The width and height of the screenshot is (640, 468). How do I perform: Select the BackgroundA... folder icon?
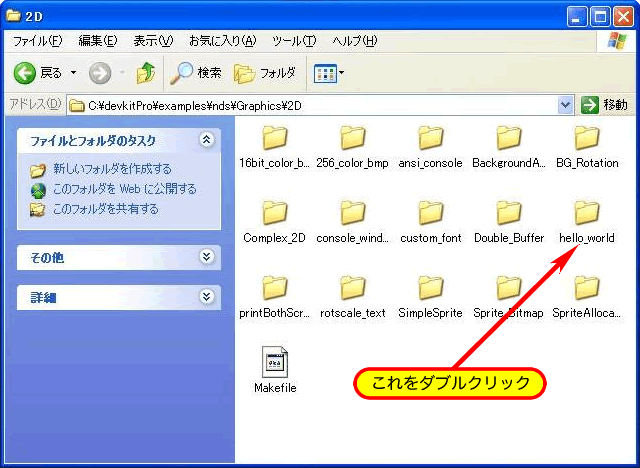point(509,138)
